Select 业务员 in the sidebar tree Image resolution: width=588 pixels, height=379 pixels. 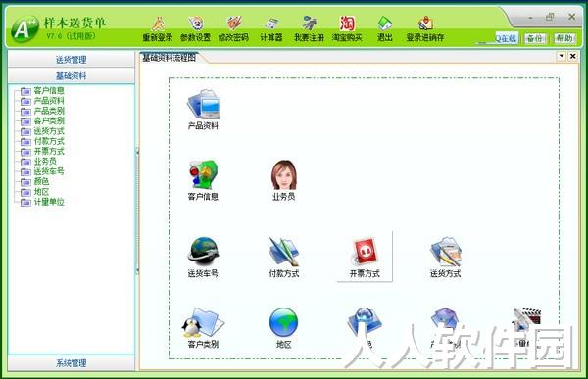click(45, 162)
